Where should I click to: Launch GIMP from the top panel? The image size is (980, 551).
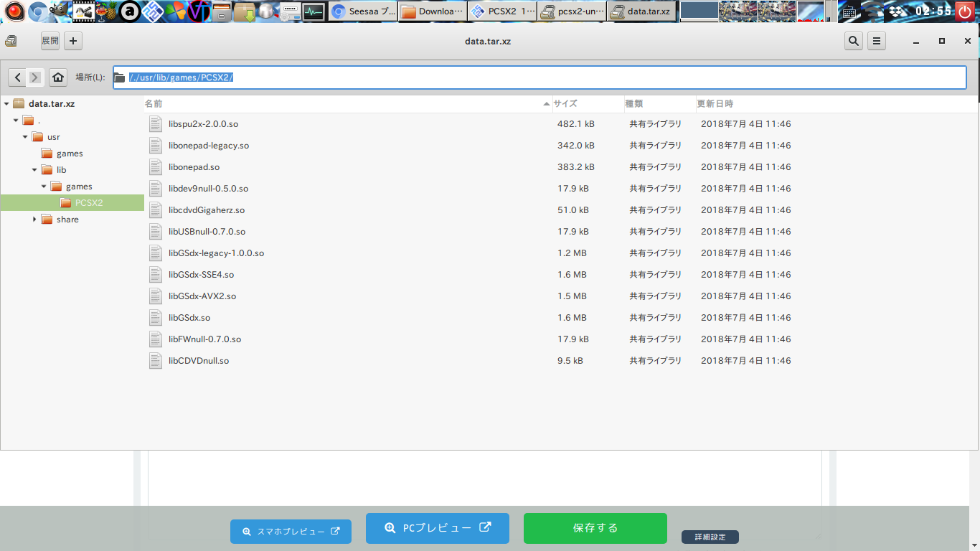pyautogui.click(x=60, y=11)
